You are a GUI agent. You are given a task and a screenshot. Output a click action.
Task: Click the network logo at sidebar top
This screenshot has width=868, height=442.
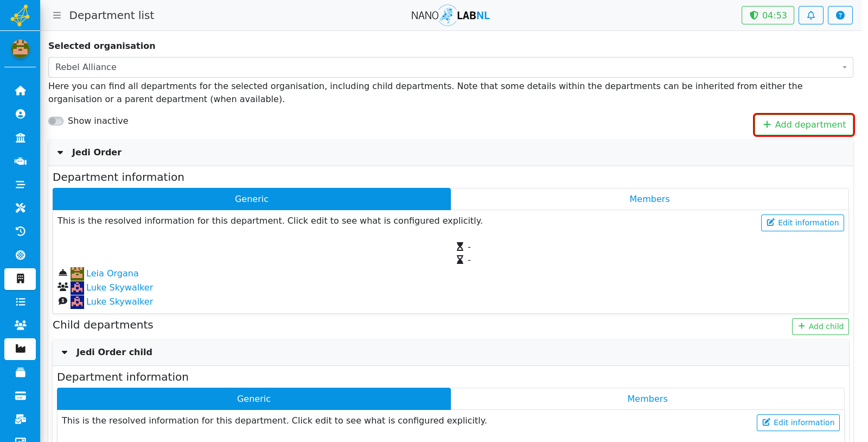click(x=20, y=15)
